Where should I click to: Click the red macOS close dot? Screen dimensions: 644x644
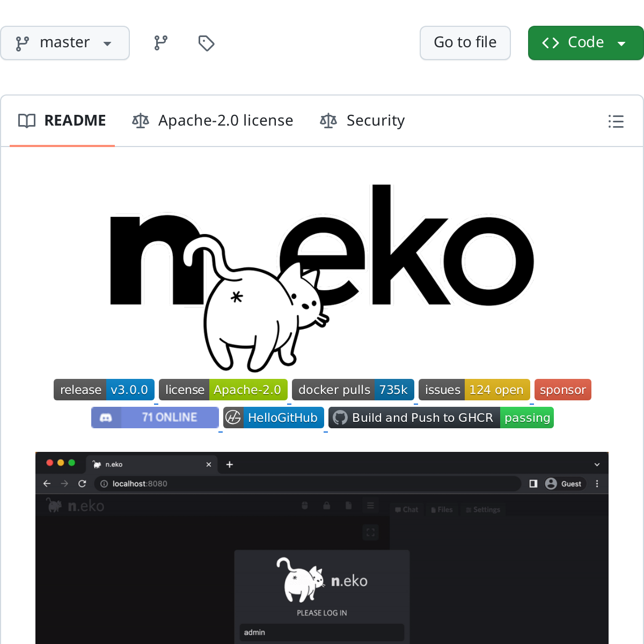pyautogui.click(x=50, y=463)
